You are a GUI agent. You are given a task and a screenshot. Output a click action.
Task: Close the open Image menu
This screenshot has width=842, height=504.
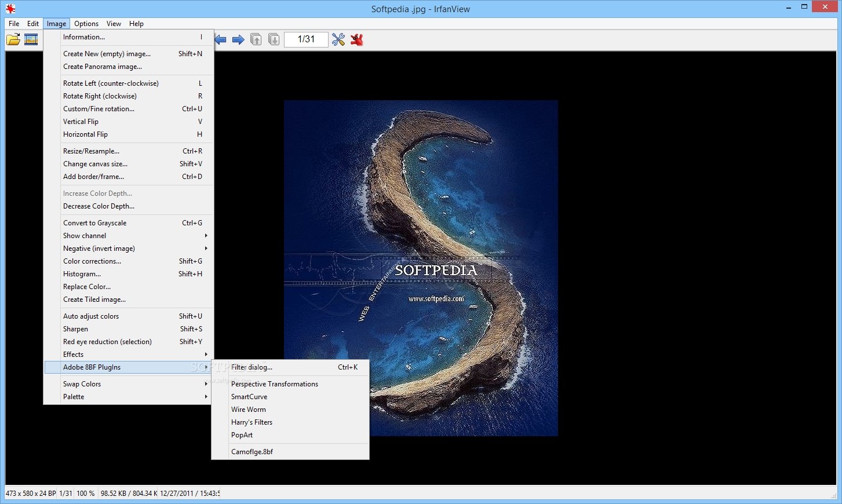pyautogui.click(x=57, y=24)
